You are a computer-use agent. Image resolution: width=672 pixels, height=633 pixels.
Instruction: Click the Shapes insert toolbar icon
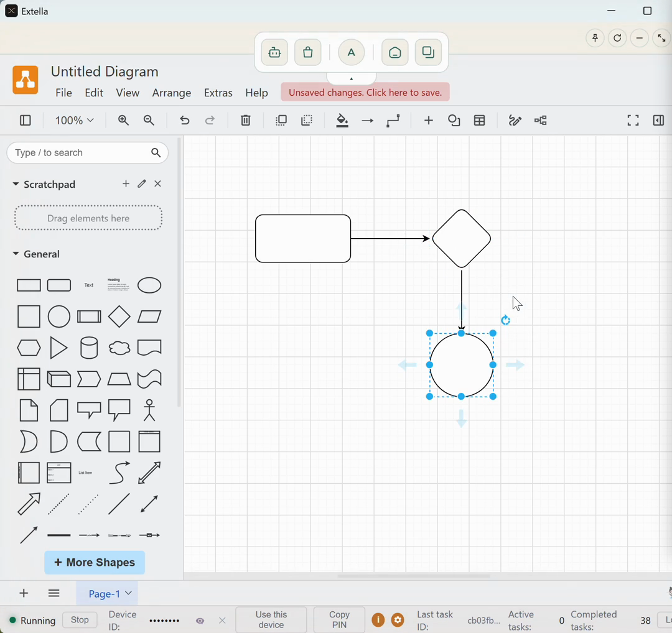click(454, 121)
